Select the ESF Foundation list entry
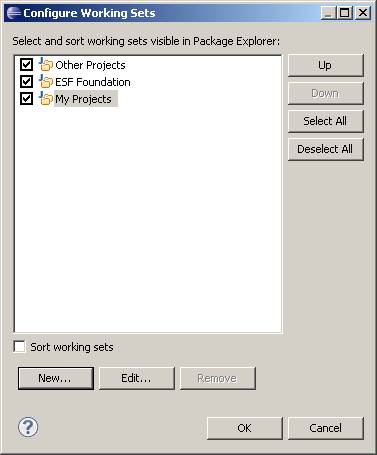 [x=93, y=82]
